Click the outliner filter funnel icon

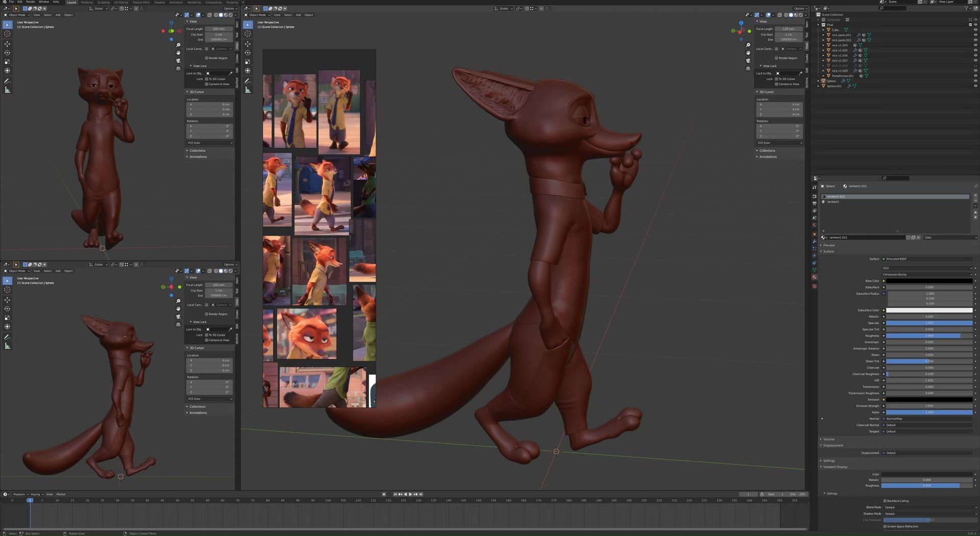[966, 8]
